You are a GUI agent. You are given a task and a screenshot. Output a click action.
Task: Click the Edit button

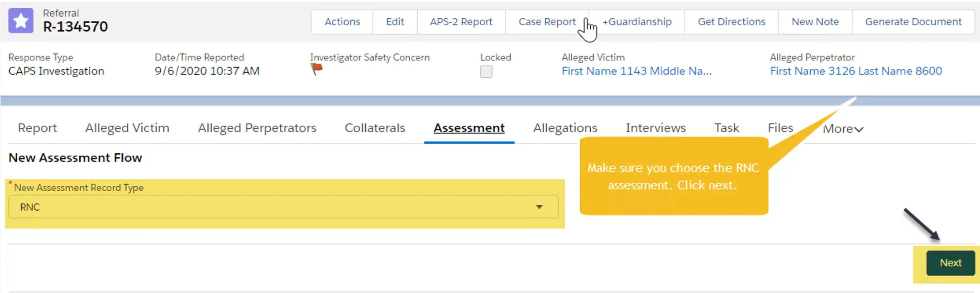[x=395, y=22]
